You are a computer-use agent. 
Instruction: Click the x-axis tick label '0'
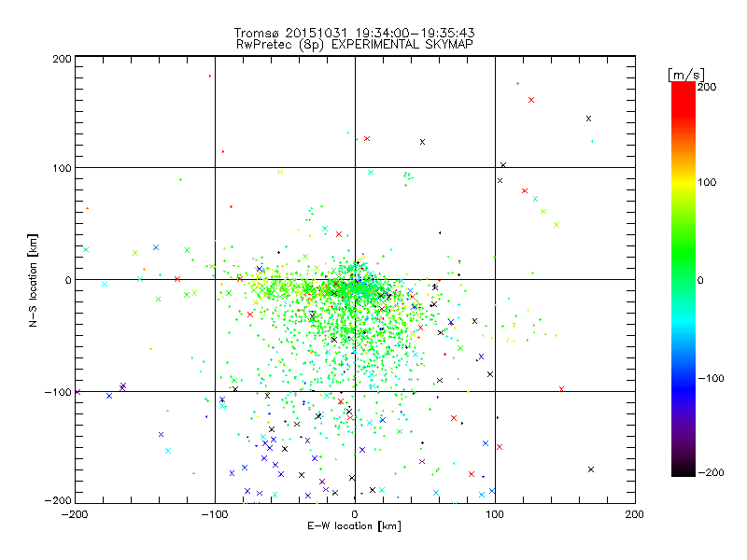tap(355, 514)
